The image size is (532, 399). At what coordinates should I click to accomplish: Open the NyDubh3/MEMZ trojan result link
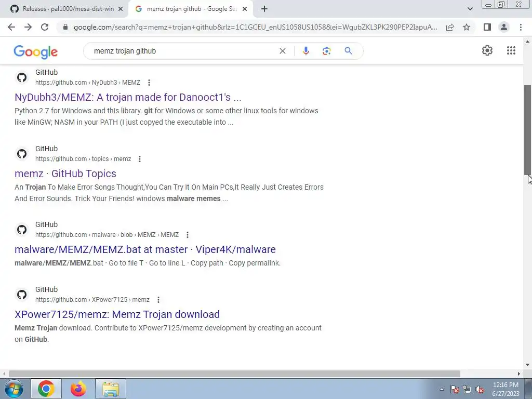coord(128,97)
